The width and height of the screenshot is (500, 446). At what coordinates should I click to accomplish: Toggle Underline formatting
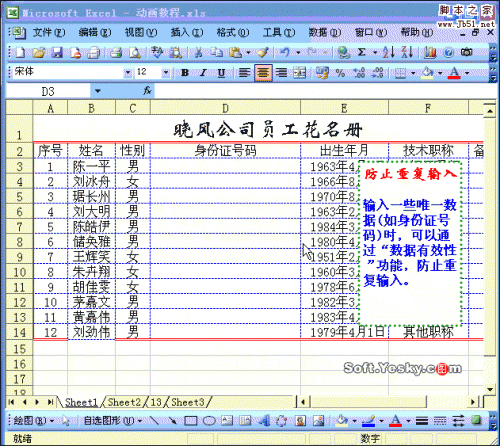click(221, 73)
